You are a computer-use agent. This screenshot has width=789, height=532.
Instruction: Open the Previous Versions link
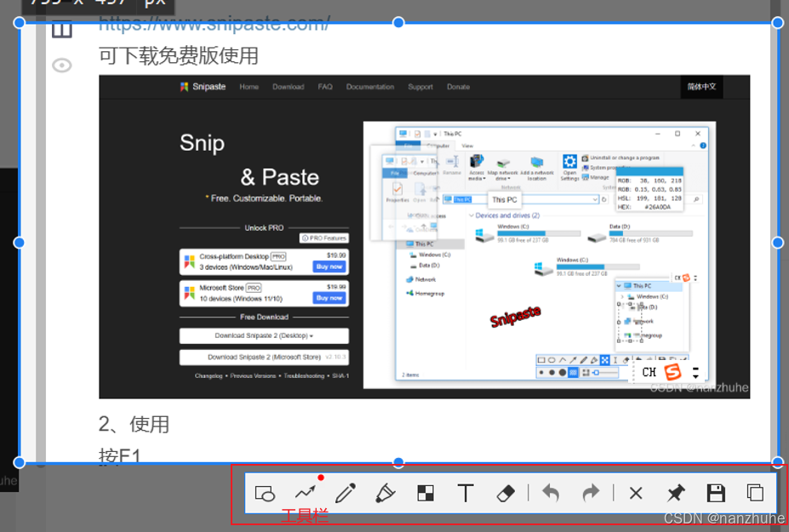tap(253, 376)
